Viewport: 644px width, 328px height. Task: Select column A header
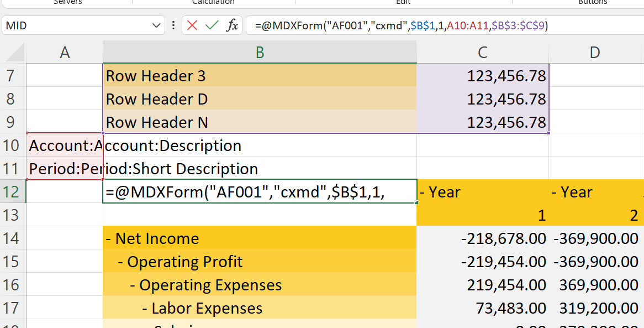pos(65,53)
